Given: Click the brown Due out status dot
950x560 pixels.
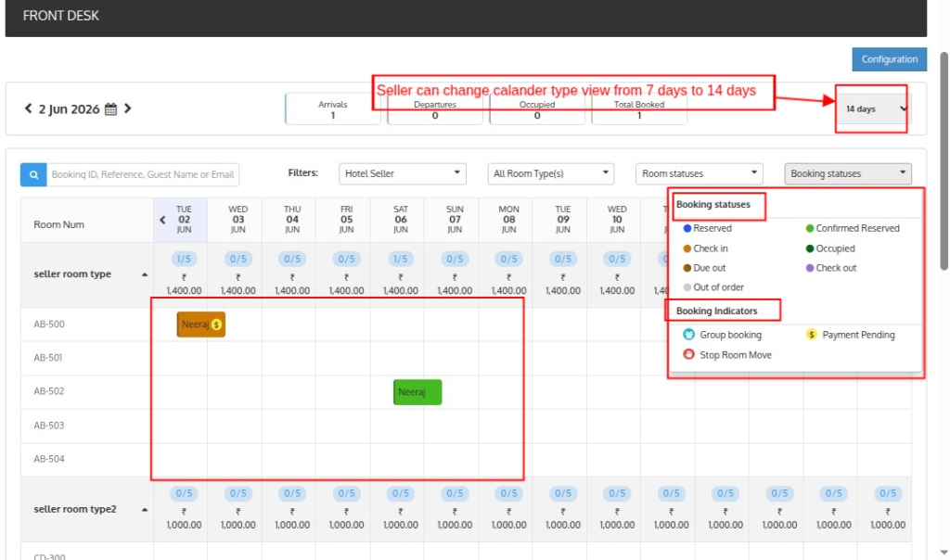Looking at the screenshot, I should point(687,268).
